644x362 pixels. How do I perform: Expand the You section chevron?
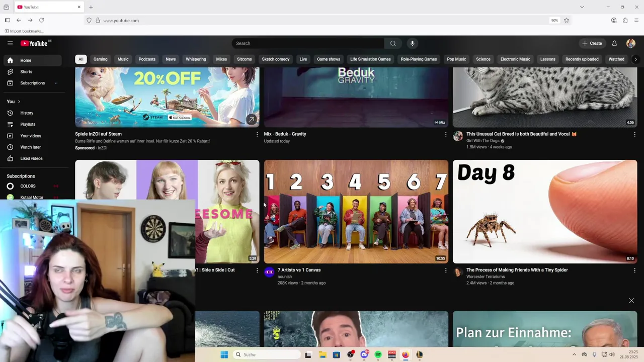[x=19, y=102]
